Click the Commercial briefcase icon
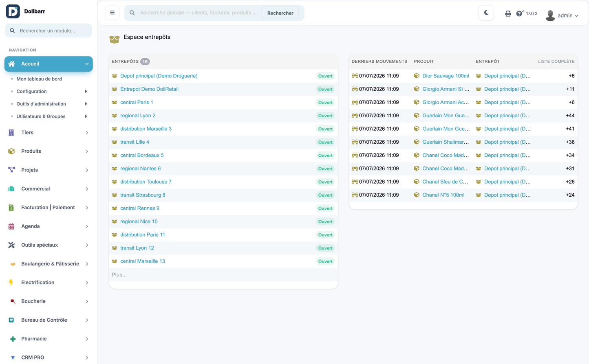Viewport: 589px width, 364px height. point(11,189)
